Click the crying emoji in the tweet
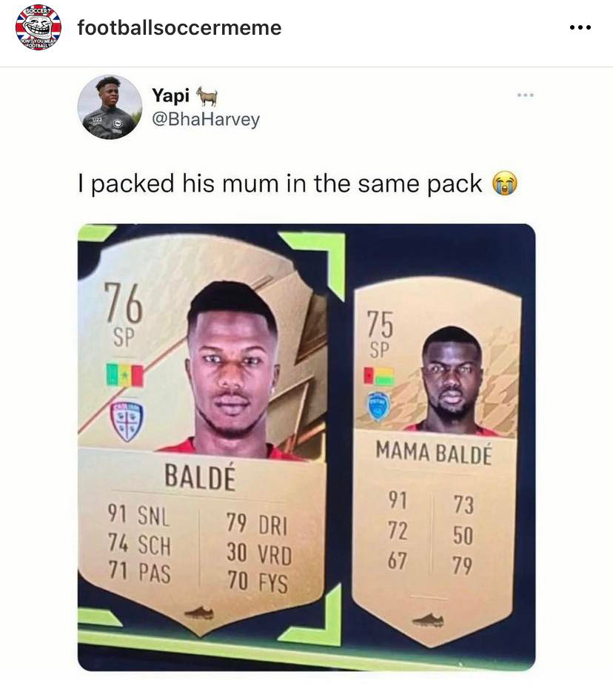 [x=505, y=184]
